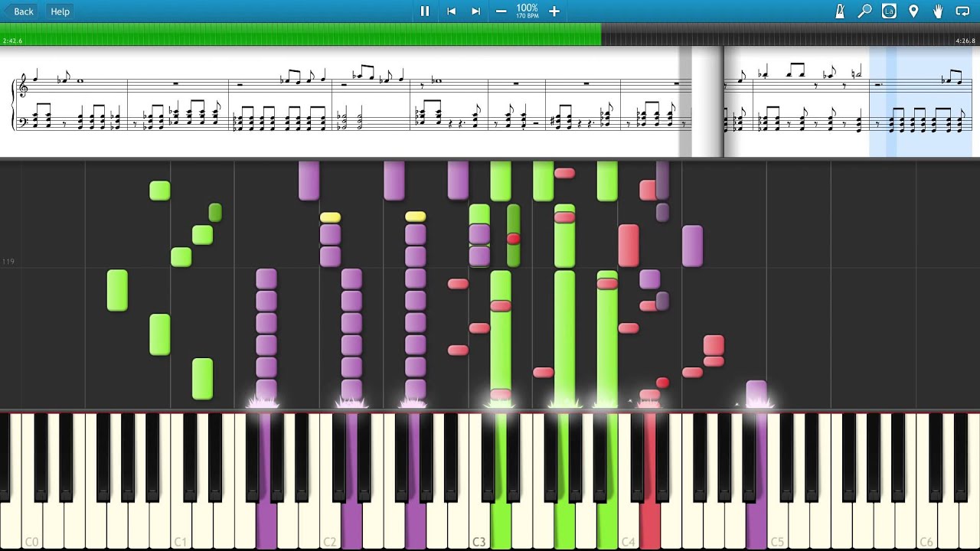980x551 pixels.
Task: Toggle the La note labels icon
Action: pyautogui.click(x=889, y=11)
